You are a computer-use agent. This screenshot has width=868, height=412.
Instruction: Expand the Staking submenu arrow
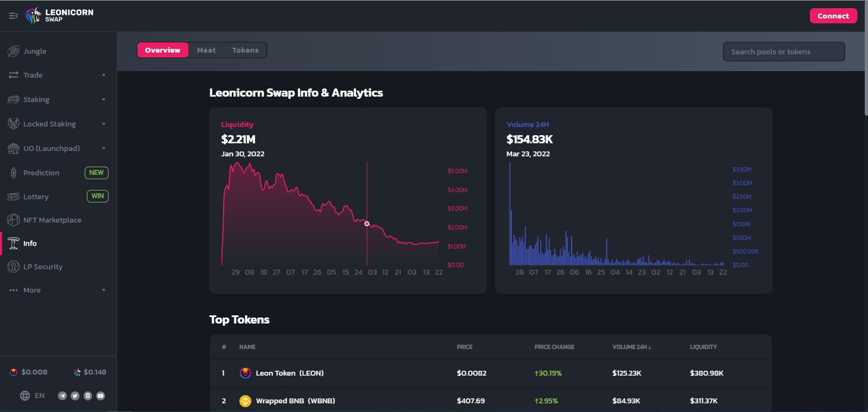103,100
